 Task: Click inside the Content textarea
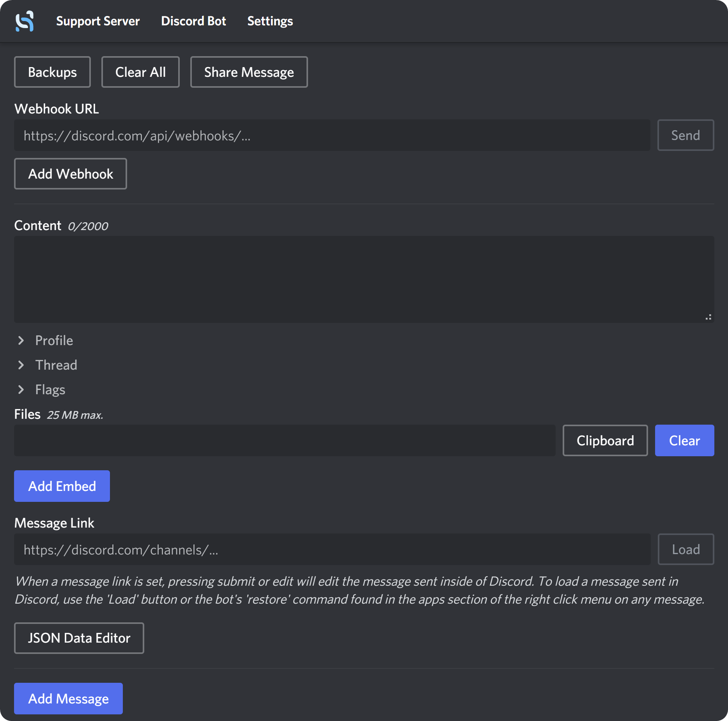click(363, 280)
